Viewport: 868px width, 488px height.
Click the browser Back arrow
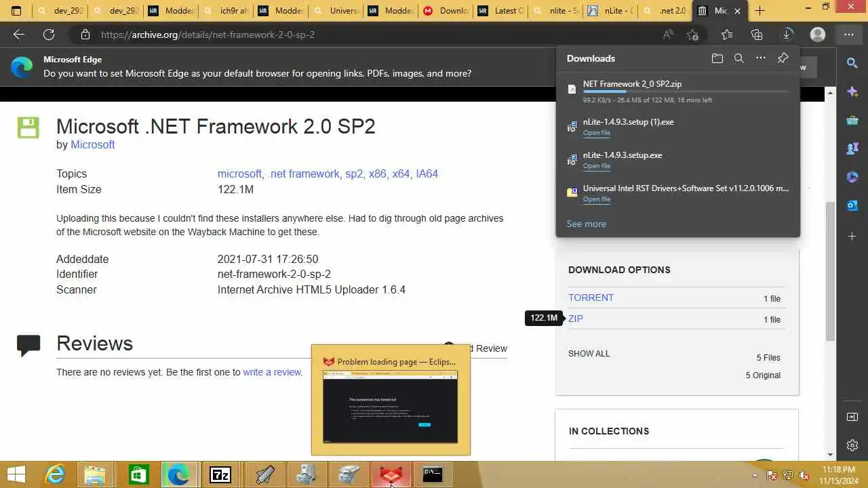coord(18,35)
